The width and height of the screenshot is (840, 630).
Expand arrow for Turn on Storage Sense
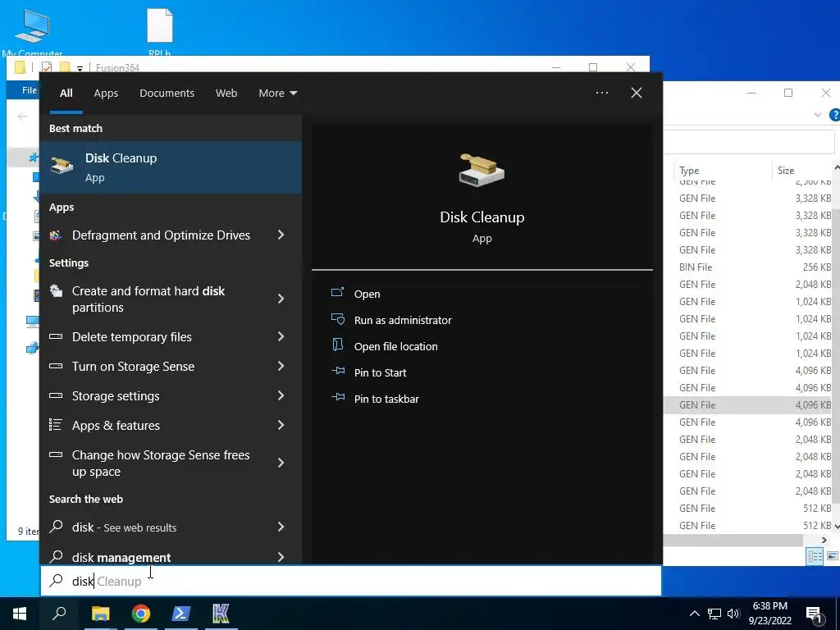281,366
